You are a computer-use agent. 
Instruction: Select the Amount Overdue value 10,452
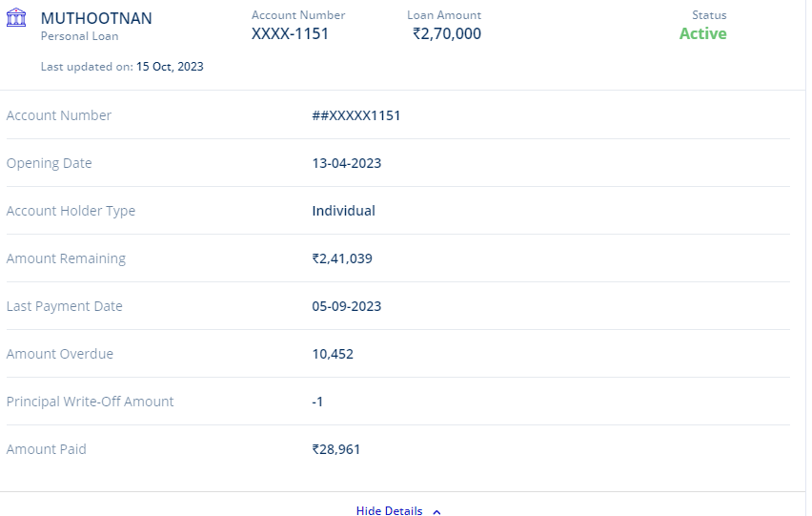click(x=332, y=354)
